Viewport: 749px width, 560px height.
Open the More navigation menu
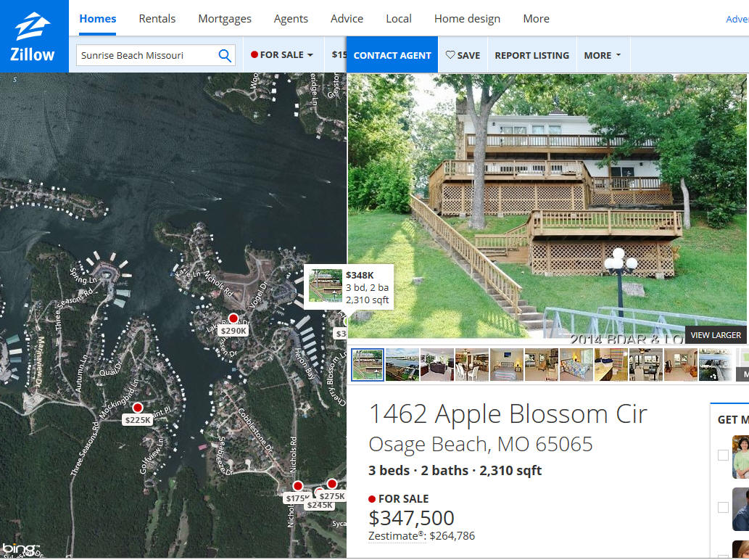click(x=536, y=19)
